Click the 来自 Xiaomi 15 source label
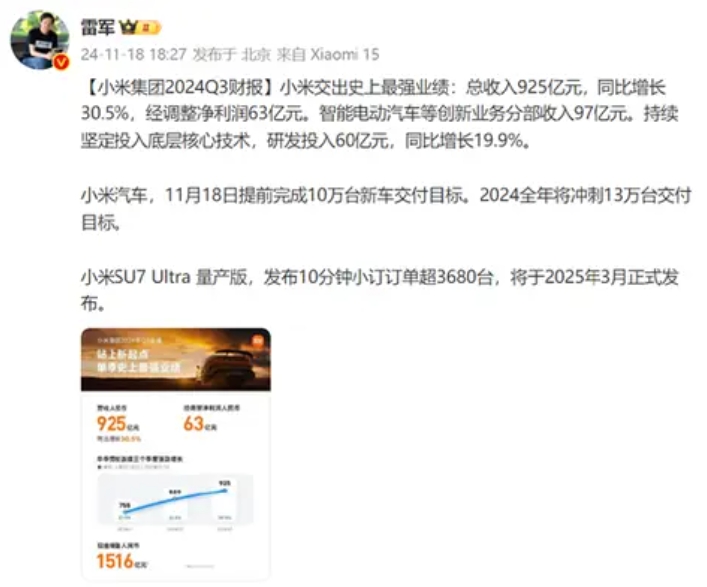 (x=328, y=55)
